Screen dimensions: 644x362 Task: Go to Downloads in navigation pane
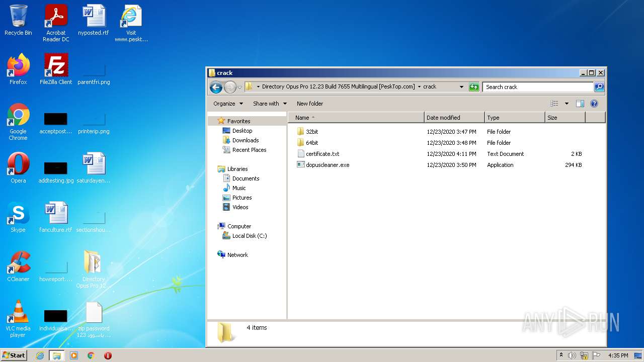click(x=246, y=140)
